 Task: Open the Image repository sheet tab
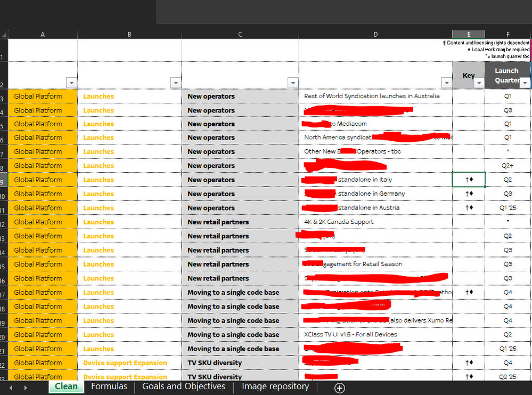(x=275, y=386)
